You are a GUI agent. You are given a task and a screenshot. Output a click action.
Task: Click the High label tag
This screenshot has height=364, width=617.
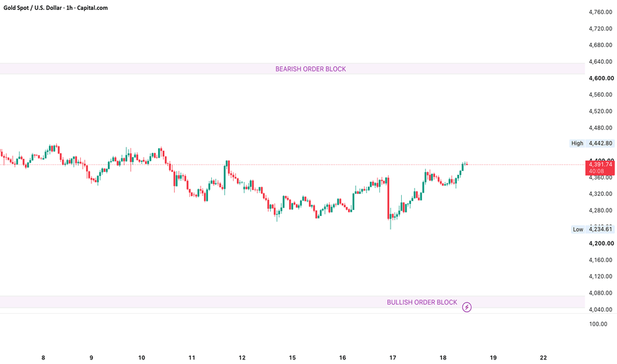577,143
